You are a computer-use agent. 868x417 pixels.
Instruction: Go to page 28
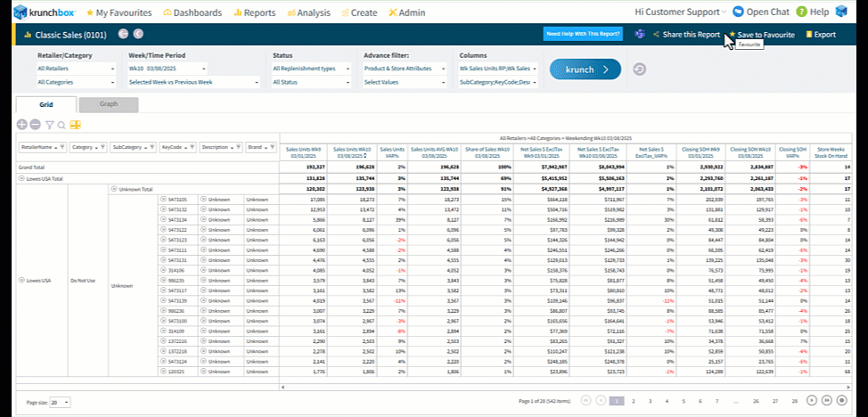point(794,400)
